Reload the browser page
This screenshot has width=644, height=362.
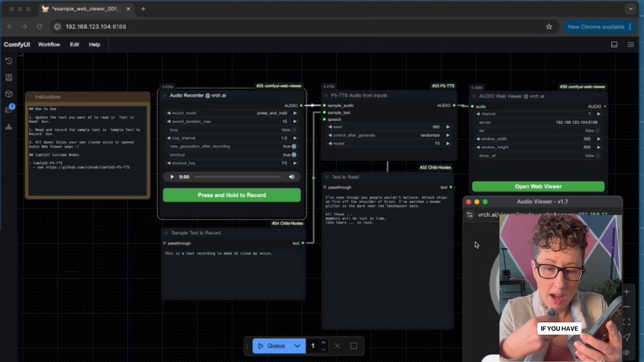39,26
